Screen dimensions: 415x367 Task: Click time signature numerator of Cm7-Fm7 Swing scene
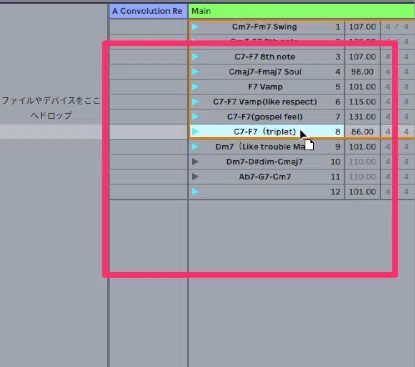point(388,27)
